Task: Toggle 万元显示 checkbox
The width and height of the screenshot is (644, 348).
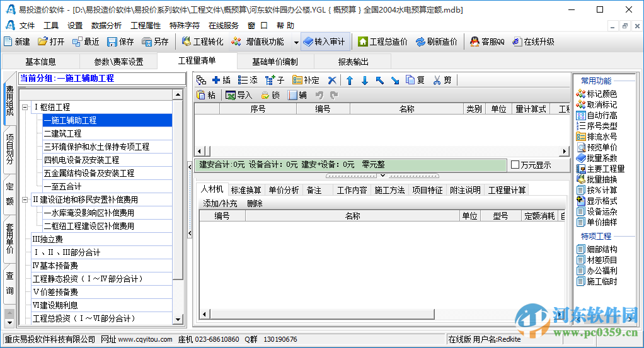Action: [515, 165]
